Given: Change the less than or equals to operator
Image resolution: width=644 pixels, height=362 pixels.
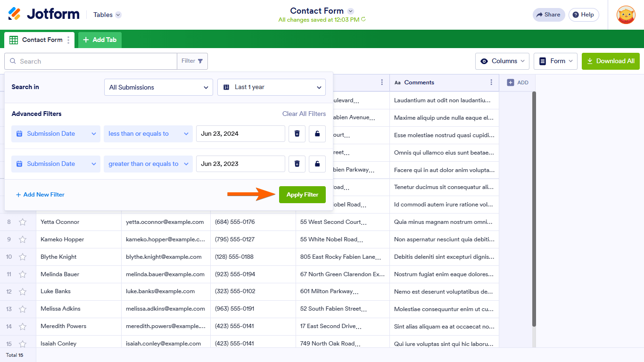Looking at the screenshot, I should pyautogui.click(x=148, y=134).
